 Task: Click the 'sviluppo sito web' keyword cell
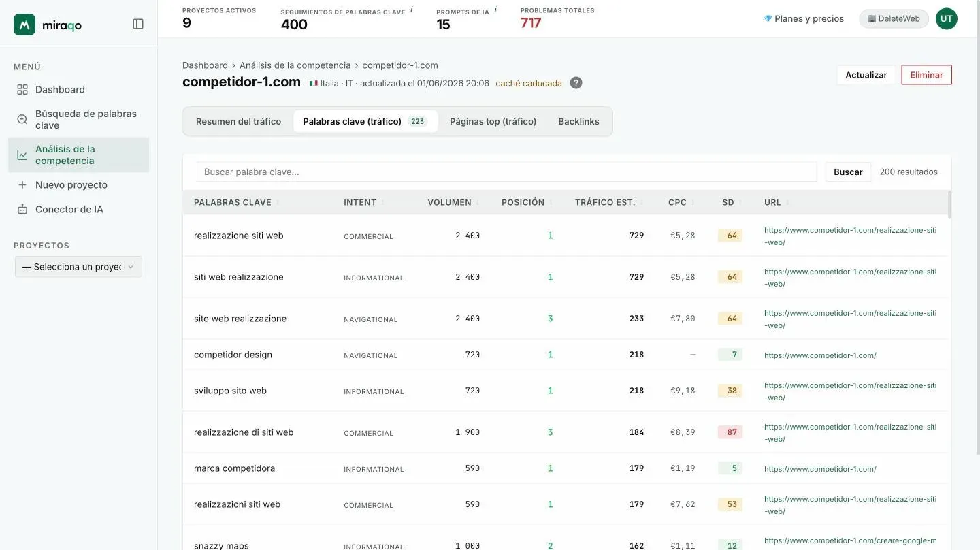[x=230, y=391]
